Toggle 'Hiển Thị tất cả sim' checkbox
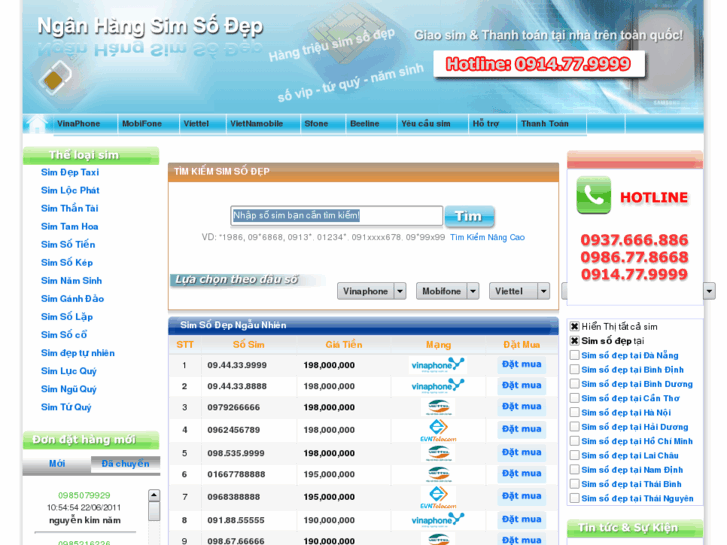Image resolution: width=727 pixels, height=545 pixels. (574, 327)
